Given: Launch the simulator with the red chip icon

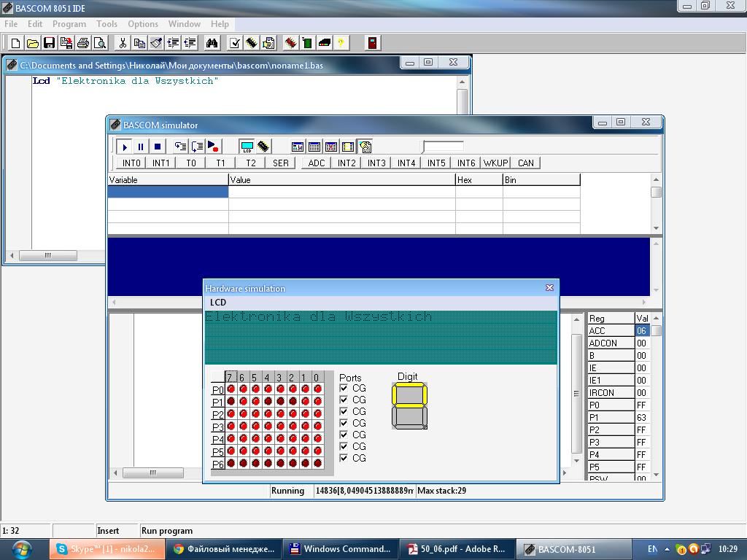Looking at the screenshot, I should pos(290,43).
